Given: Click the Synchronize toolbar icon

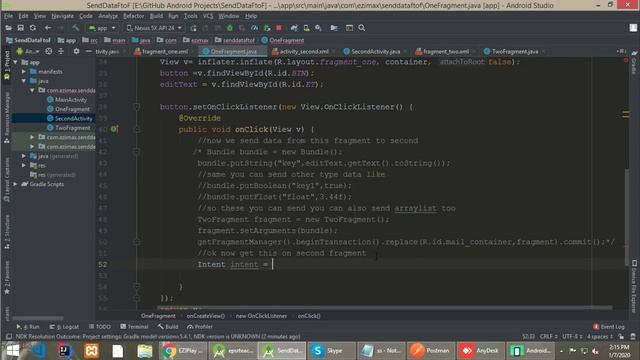Looking at the screenshot, I should pyautogui.click(x=33, y=28).
